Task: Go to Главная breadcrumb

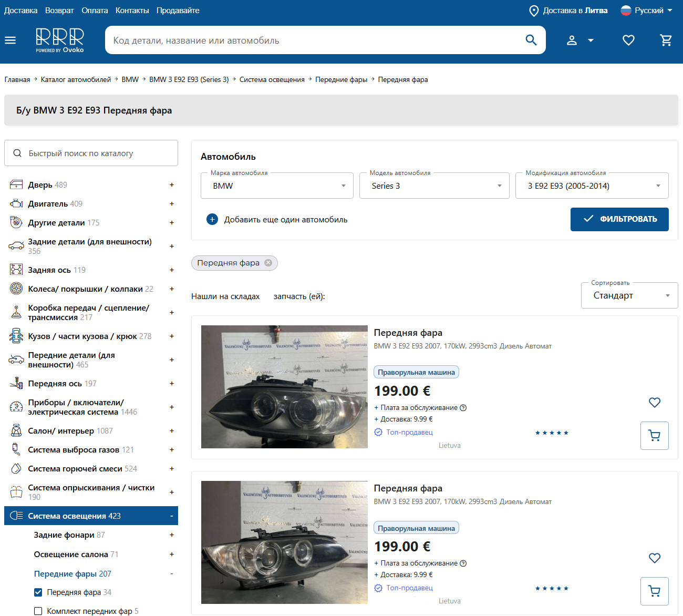Action: coord(17,80)
